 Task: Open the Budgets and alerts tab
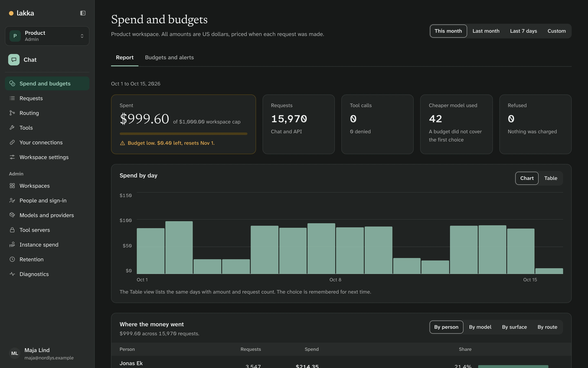pos(169,57)
